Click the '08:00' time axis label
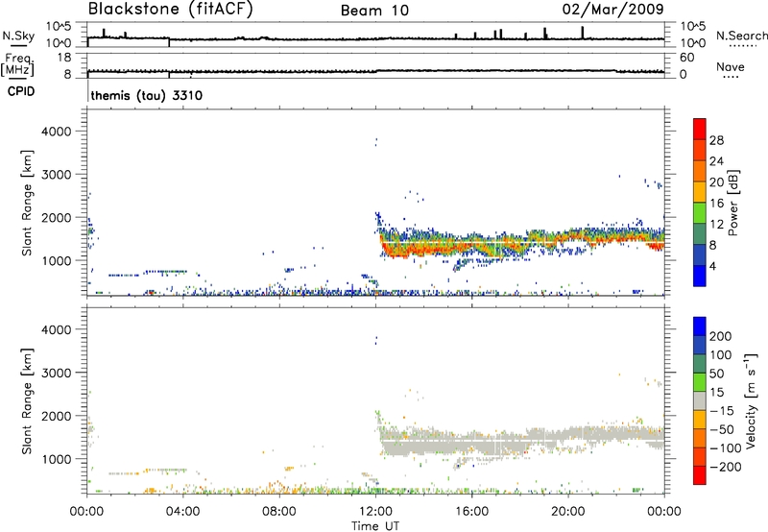Image resolution: width=768 pixels, height=532 pixels. [x=279, y=512]
